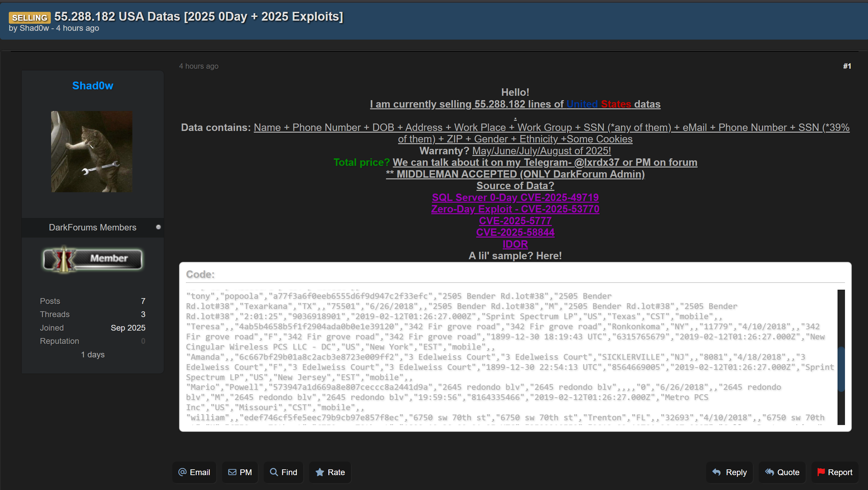Open the post number #1 permalink

(x=847, y=66)
